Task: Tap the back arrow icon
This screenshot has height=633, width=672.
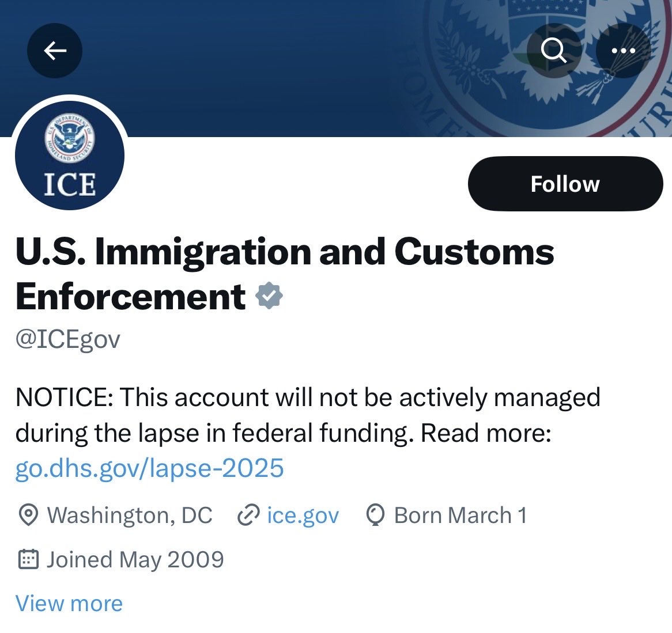Action: [55, 51]
